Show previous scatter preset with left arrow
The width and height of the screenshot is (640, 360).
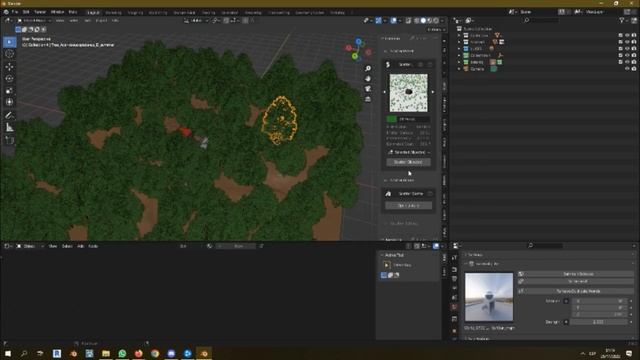tap(384, 92)
